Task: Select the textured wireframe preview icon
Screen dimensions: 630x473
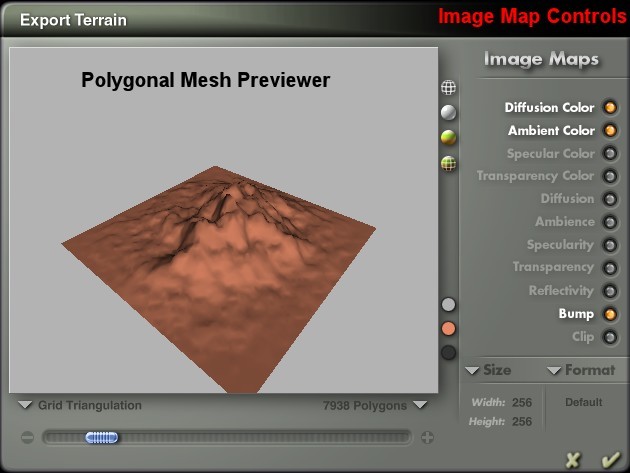Action: point(448,163)
